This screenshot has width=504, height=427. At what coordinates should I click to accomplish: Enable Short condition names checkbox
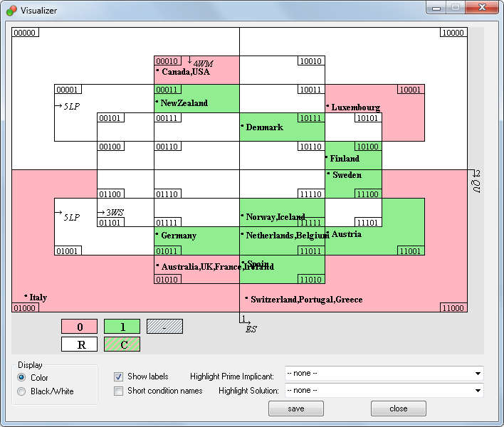pyautogui.click(x=119, y=391)
